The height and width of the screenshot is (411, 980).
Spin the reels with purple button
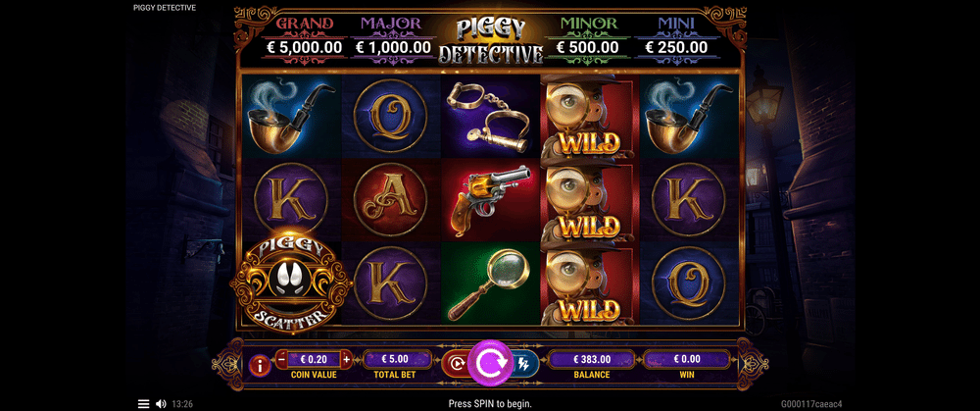491,362
